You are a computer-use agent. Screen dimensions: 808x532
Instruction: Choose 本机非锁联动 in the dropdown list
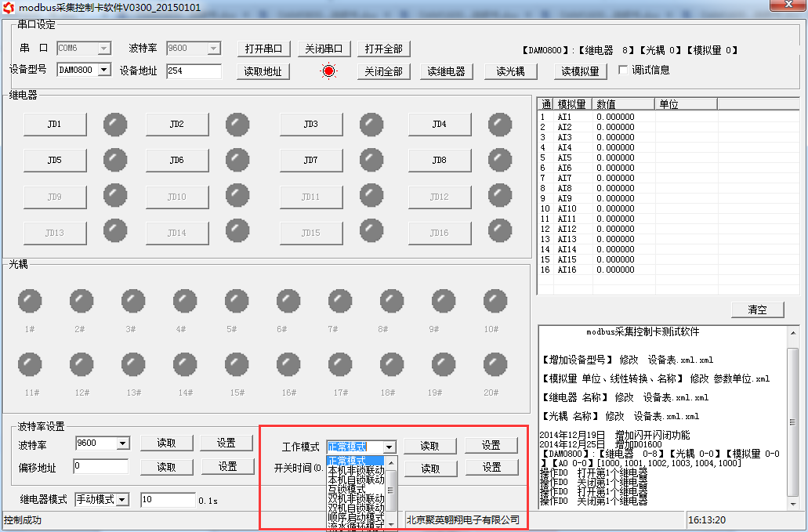(356, 470)
